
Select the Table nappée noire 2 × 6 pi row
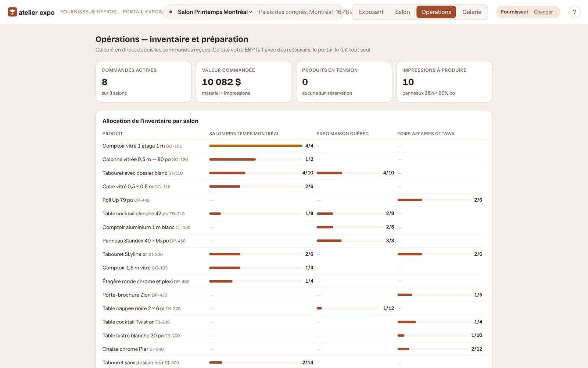[x=294, y=308]
